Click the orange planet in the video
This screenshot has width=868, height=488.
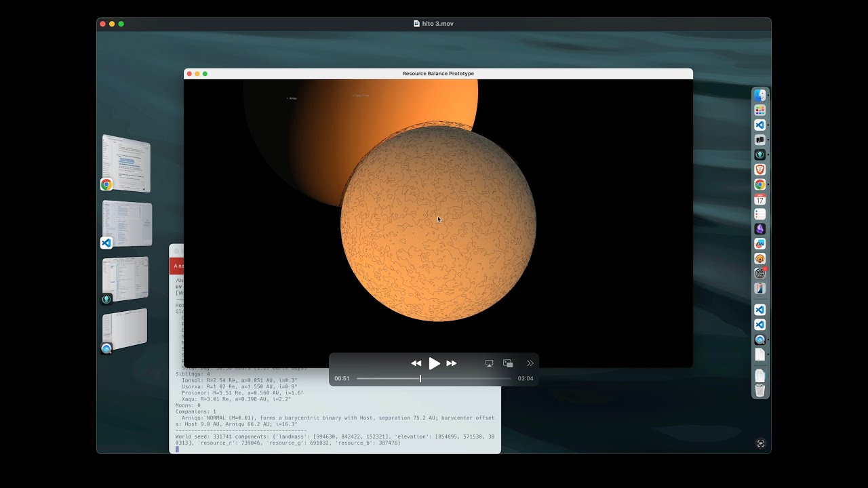pos(438,224)
